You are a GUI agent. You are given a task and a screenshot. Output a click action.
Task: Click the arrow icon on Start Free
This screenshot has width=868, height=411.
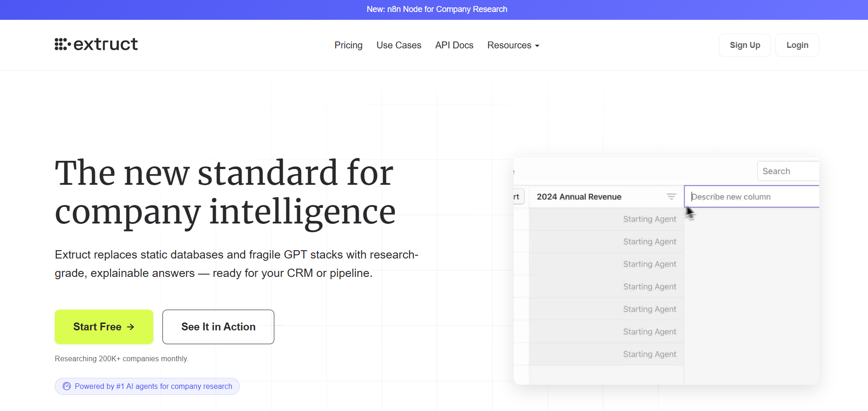click(x=131, y=327)
